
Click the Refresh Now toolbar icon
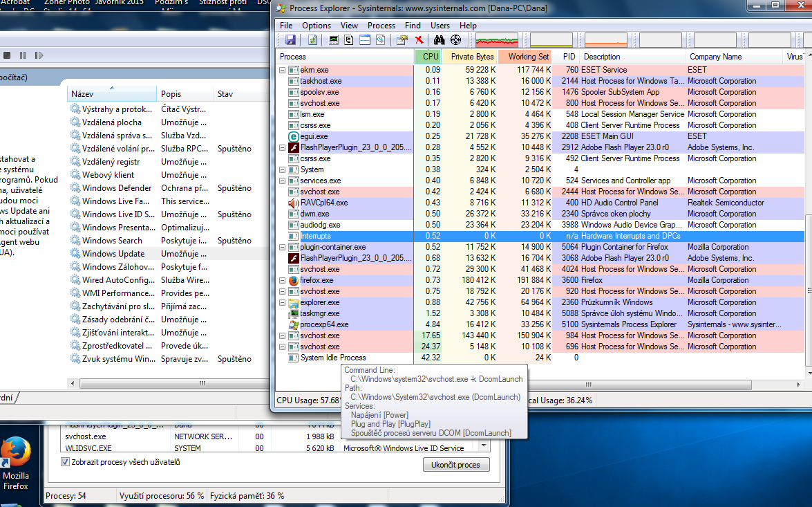[x=312, y=40]
